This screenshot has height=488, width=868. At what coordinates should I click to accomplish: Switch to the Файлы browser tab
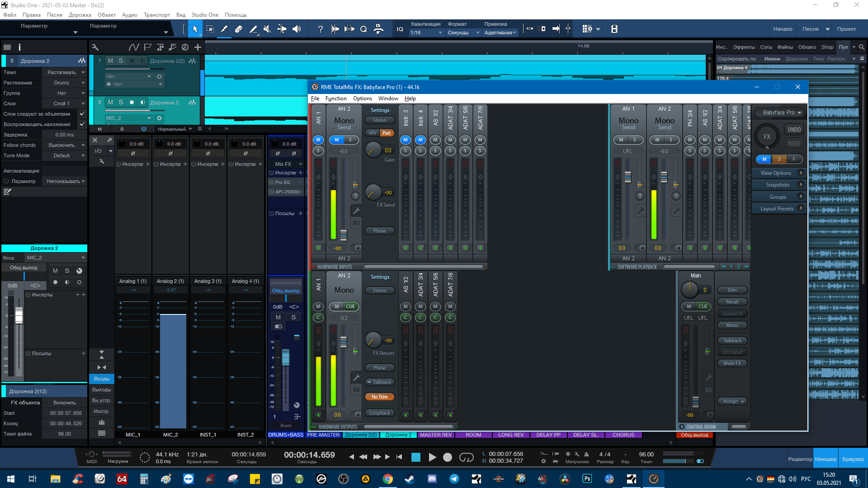coord(785,47)
